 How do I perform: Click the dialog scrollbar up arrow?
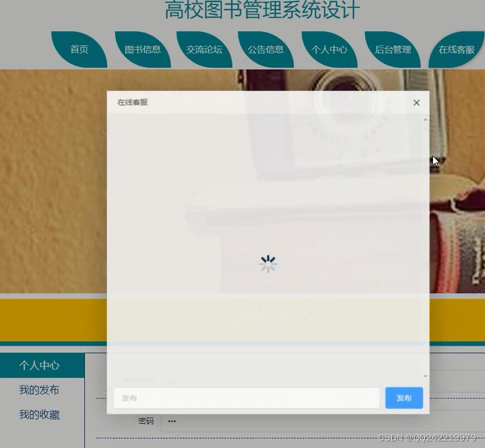tap(424, 118)
